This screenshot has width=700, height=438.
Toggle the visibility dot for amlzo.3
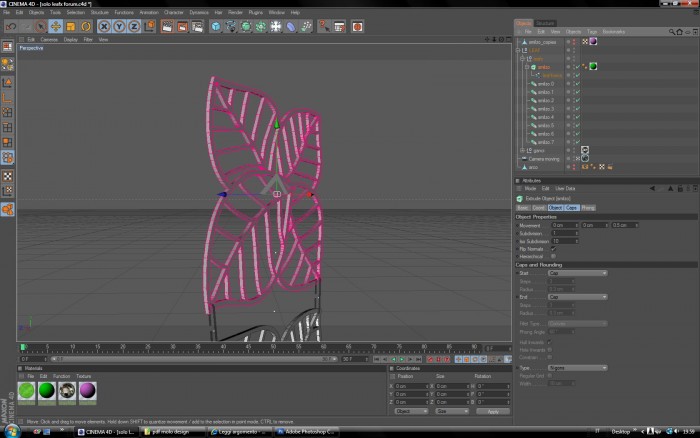(568, 109)
